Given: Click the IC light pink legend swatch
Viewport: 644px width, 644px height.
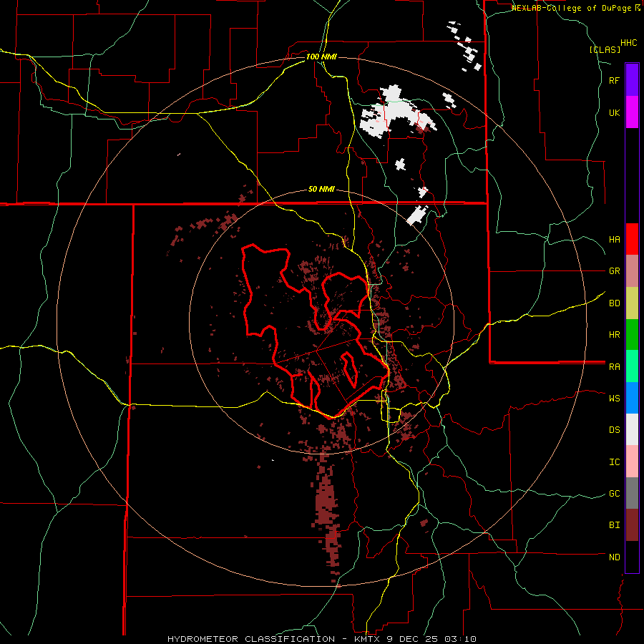Looking at the screenshot, I should coord(632,462).
